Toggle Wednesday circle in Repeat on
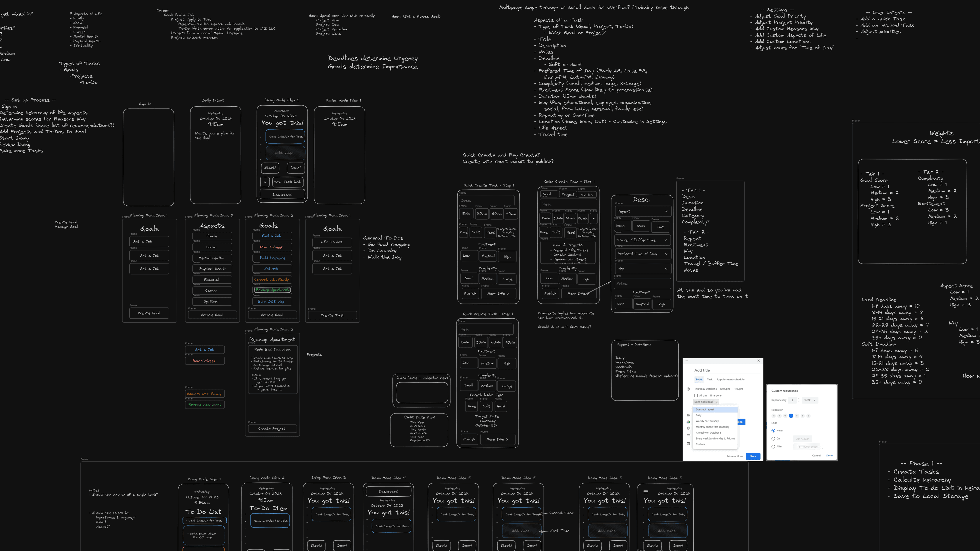Screen dimensions: 980x551 (785, 416)
